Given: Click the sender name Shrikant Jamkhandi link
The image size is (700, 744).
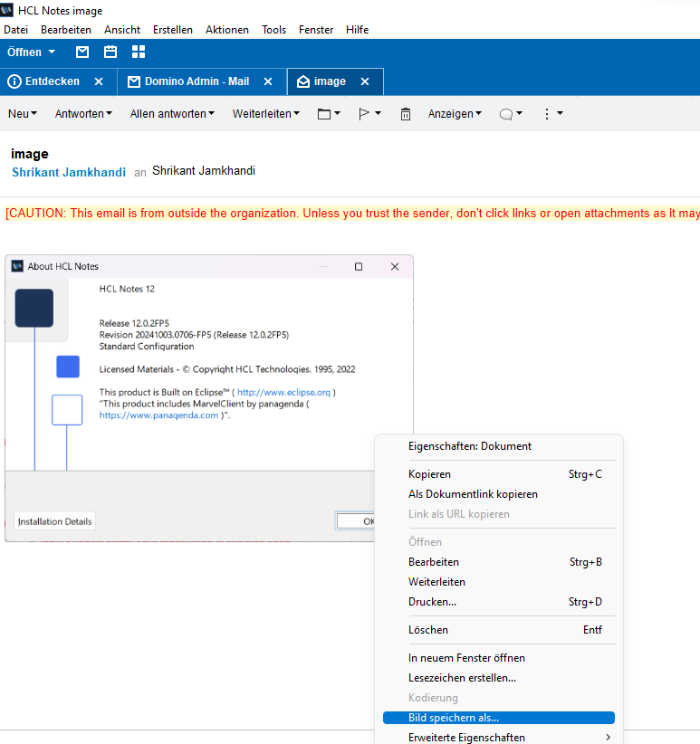Looking at the screenshot, I should click(x=69, y=172).
